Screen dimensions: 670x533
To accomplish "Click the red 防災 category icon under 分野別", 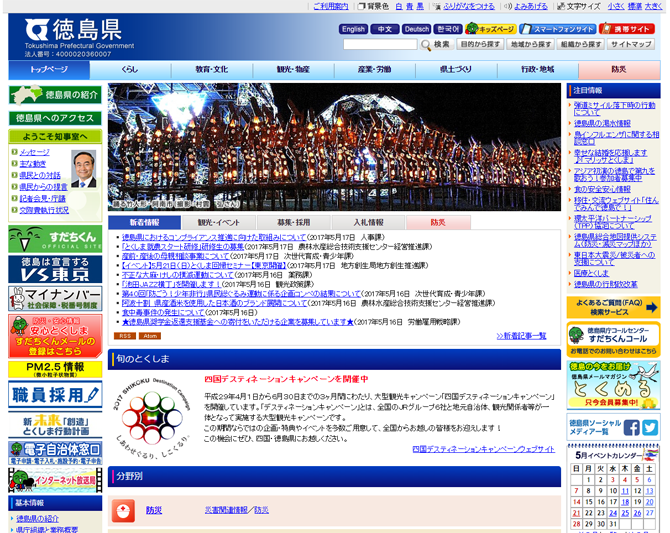I will click(x=123, y=510).
